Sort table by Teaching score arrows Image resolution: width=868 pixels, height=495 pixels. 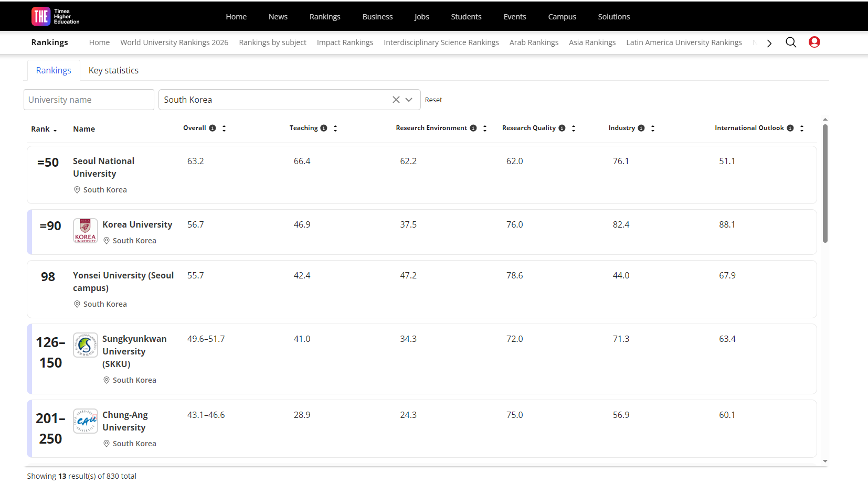335,128
